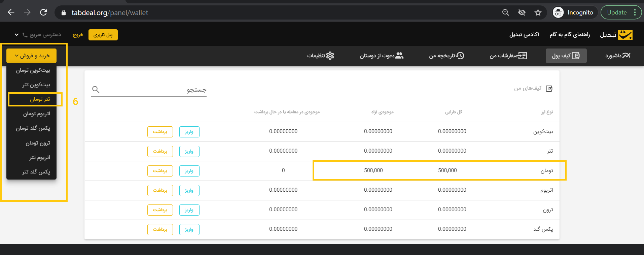This screenshot has height=255, width=644.
Task: Go back to previous page in browser
Action: coord(11,12)
